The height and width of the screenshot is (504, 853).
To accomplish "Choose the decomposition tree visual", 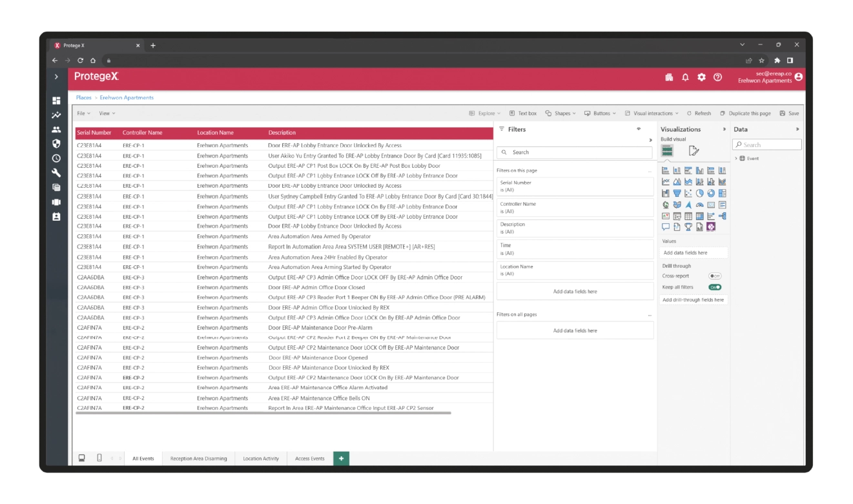I will pos(723,216).
